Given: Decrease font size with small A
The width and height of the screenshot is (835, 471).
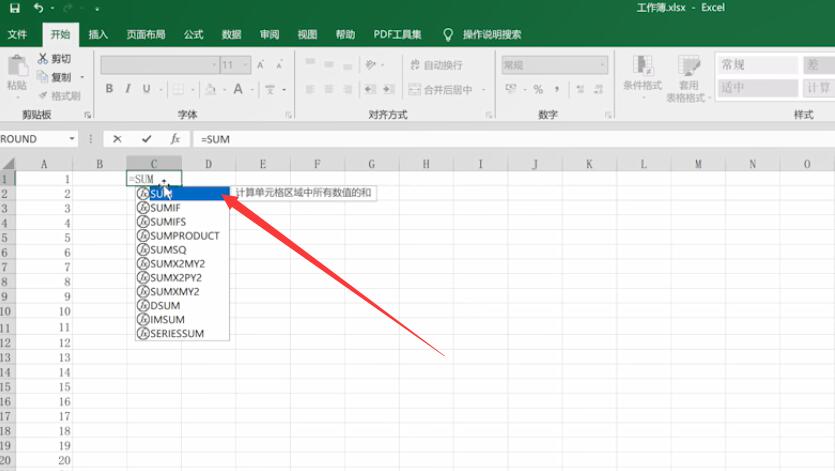Looking at the screenshot, I should [279, 65].
